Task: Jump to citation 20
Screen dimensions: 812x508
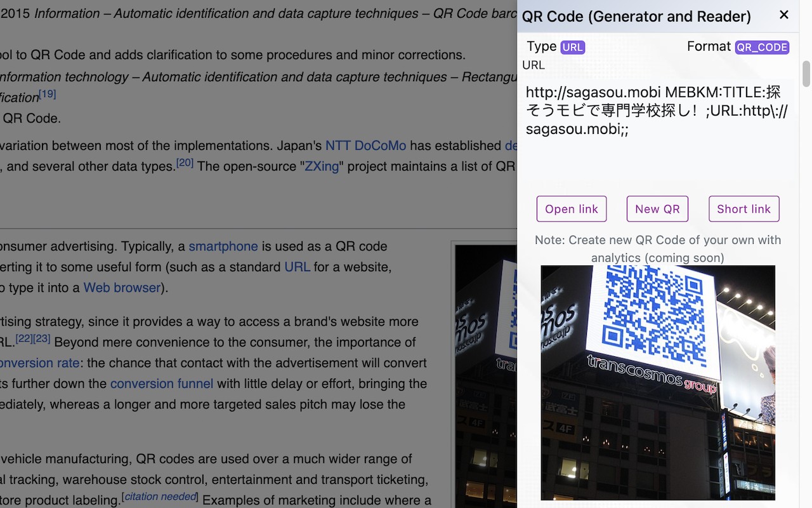Action: pyautogui.click(x=185, y=163)
